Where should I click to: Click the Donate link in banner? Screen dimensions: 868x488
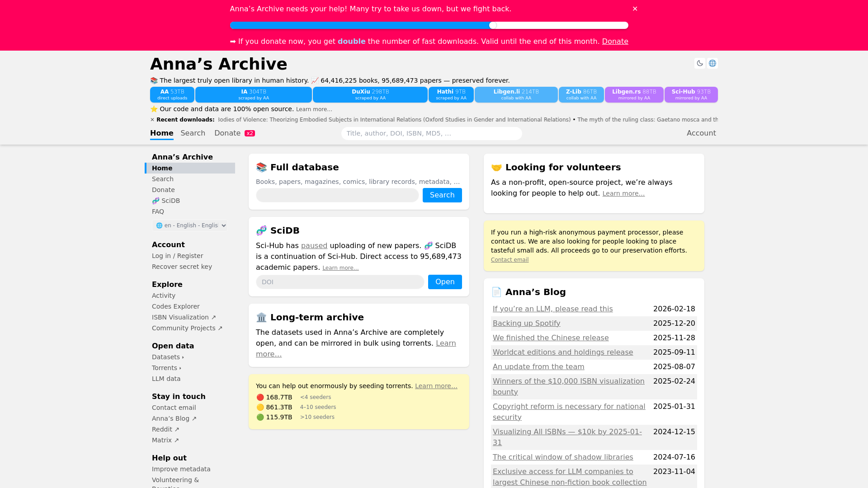[615, 41]
